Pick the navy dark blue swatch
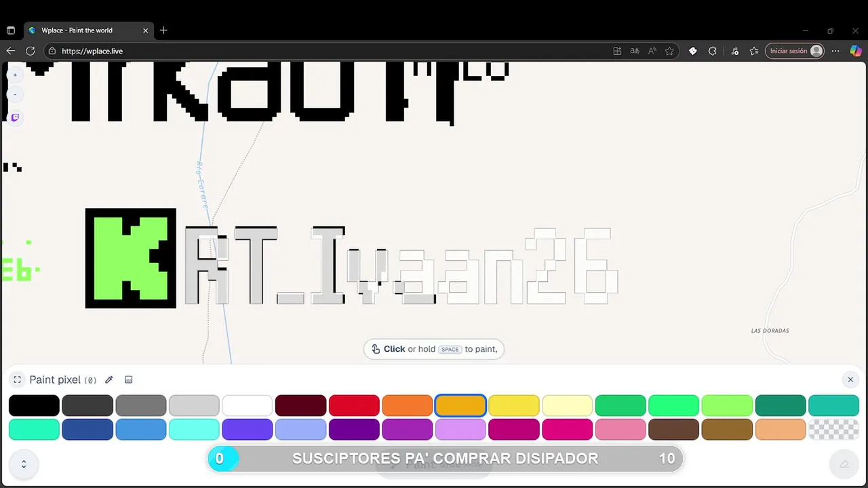The width and height of the screenshot is (868, 488). coord(87,430)
